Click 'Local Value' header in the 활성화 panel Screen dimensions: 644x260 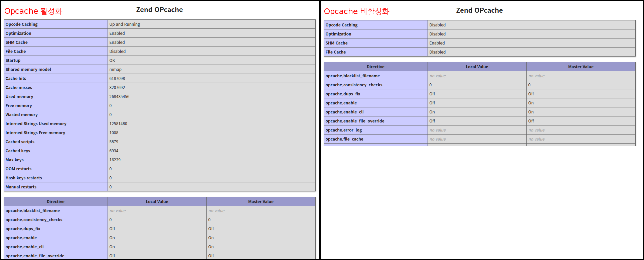157,201
